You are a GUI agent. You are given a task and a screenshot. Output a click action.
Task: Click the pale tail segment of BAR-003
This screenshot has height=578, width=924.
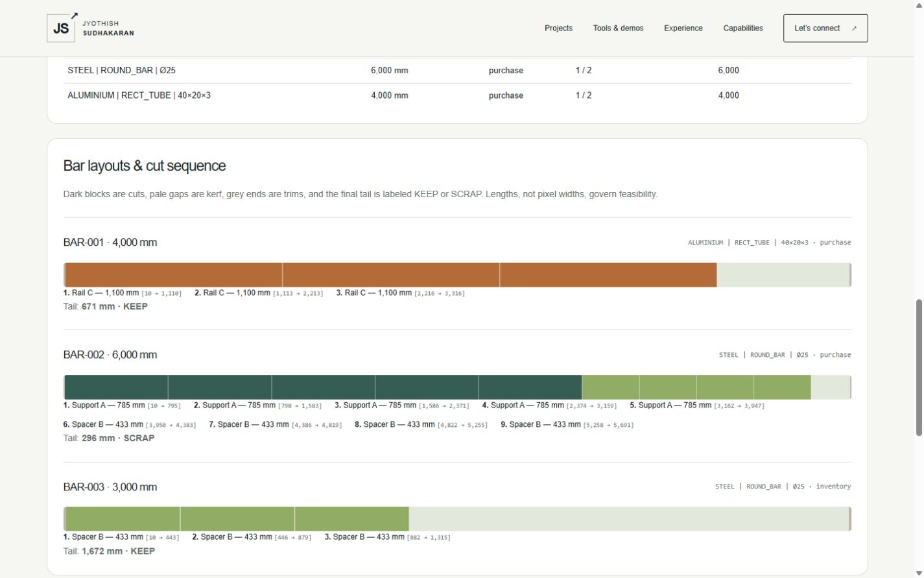[x=628, y=519]
